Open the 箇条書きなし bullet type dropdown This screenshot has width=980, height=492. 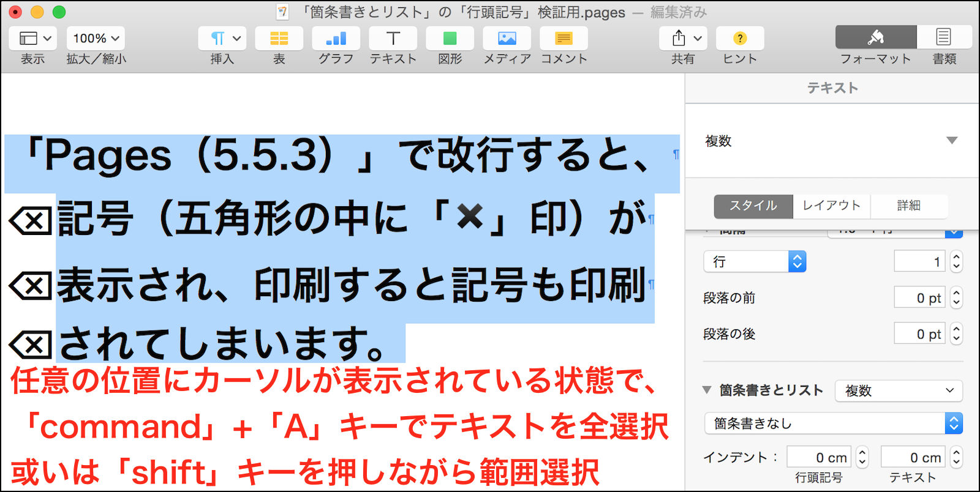(834, 423)
